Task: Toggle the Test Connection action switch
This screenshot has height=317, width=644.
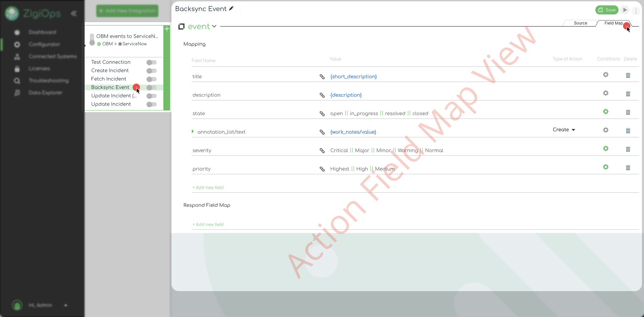Action: coord(152,62)
